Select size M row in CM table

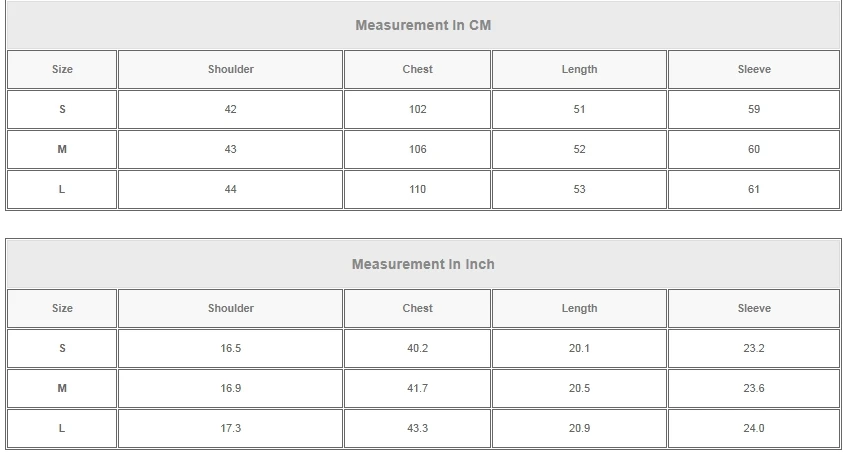[x=62, y=149]
